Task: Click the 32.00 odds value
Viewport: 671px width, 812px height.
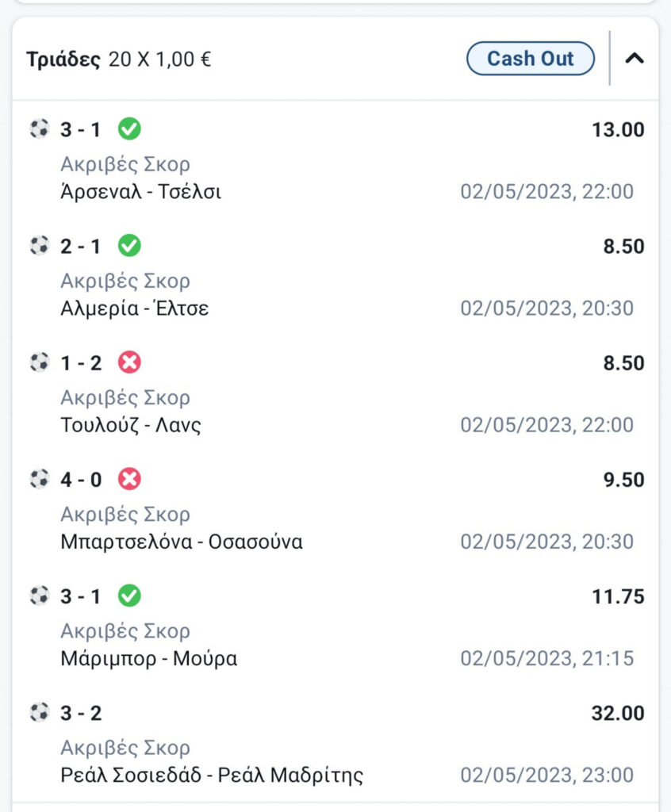Action: [x=618, y=713]
